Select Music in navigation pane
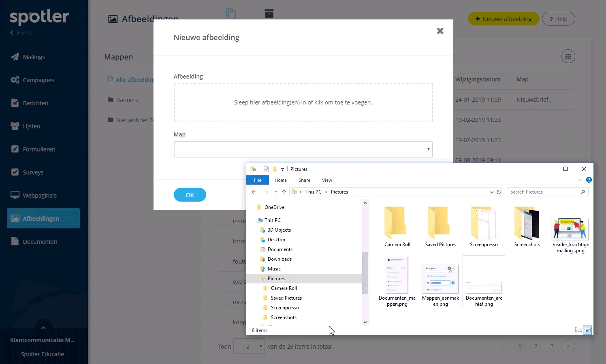 click(x=274, y=269)
